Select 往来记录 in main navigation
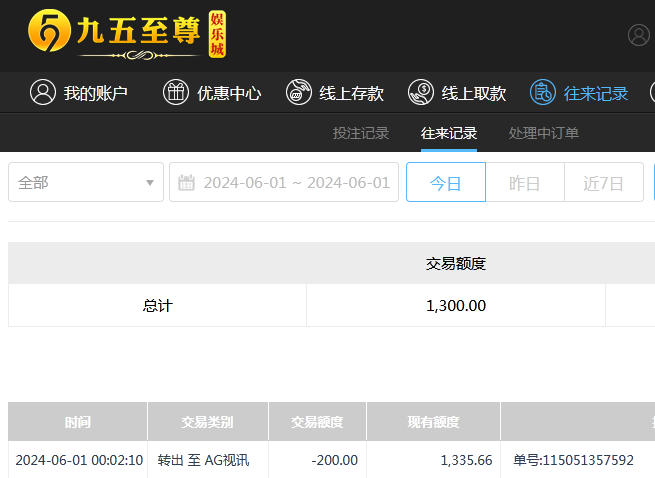This screenshot has height=478, width=655. pos(596,93)
